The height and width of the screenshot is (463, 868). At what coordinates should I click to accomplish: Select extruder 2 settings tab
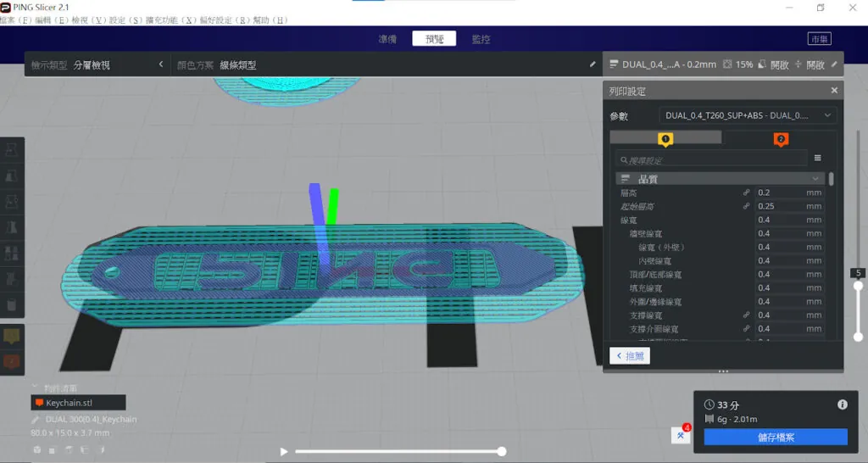781,138
